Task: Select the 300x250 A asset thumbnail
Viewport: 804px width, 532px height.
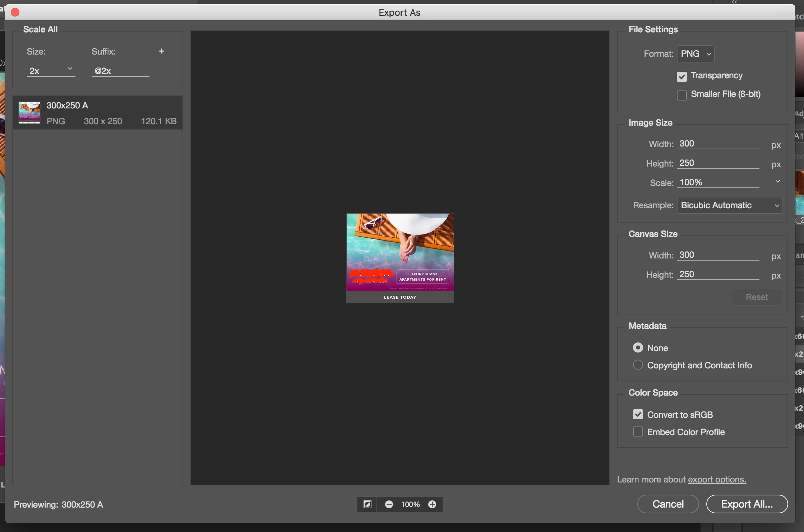Action: point(29,113)
